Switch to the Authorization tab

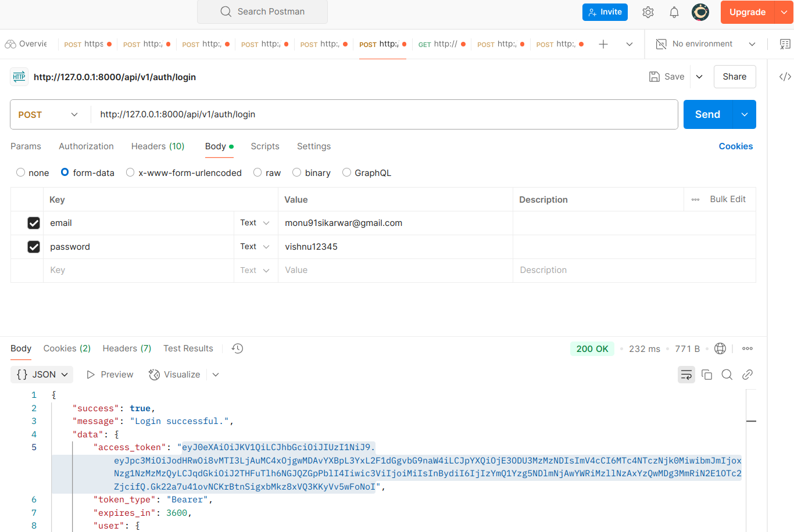pyautogui.click(x=86, y=146)
